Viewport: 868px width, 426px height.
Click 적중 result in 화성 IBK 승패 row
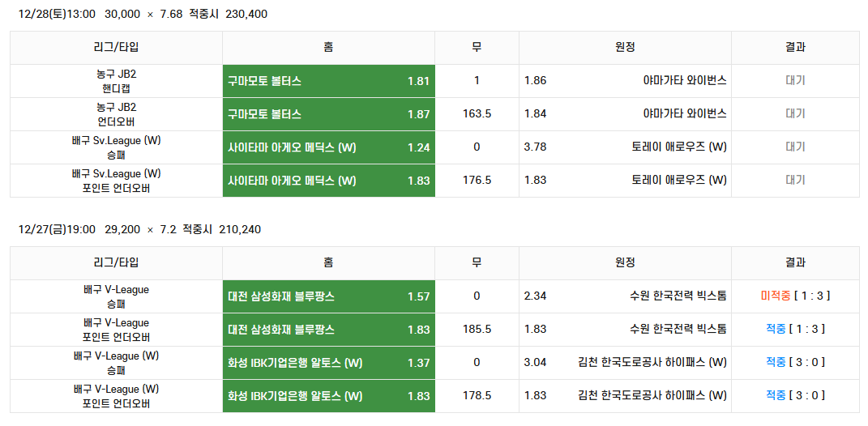point(776,362)
